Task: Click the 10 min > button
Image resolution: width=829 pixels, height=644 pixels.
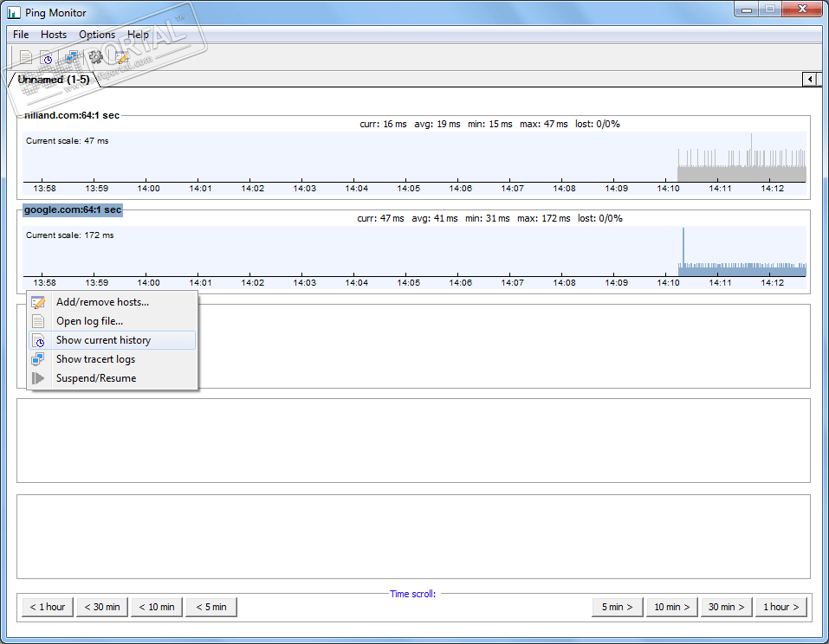Action: click(672, 607)
